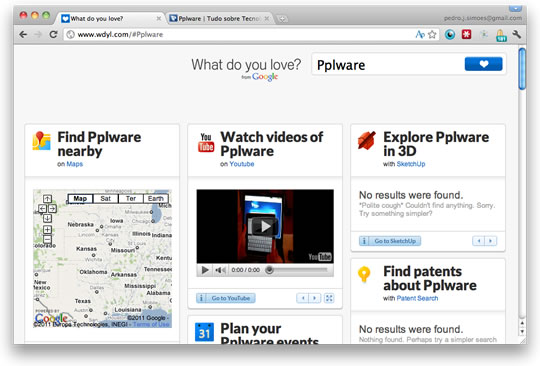
Task: Click the Go to SketchUp button
Action: coord(390,241)
